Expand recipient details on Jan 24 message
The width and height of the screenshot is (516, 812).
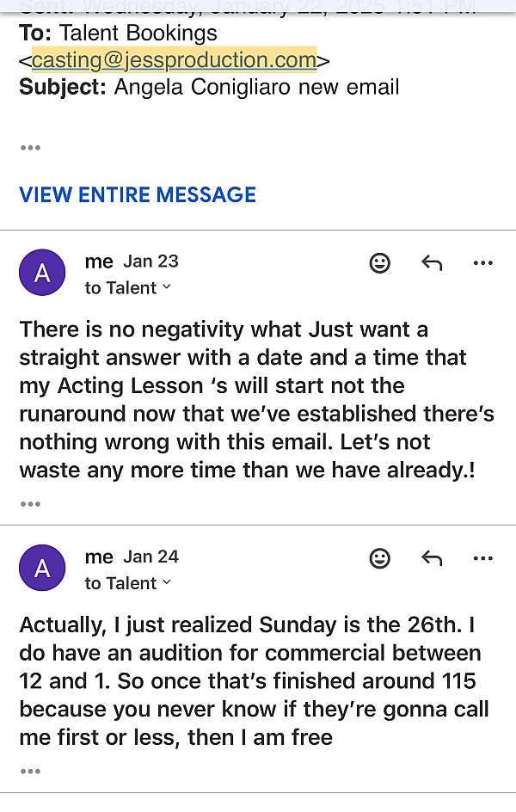point(128,583)
